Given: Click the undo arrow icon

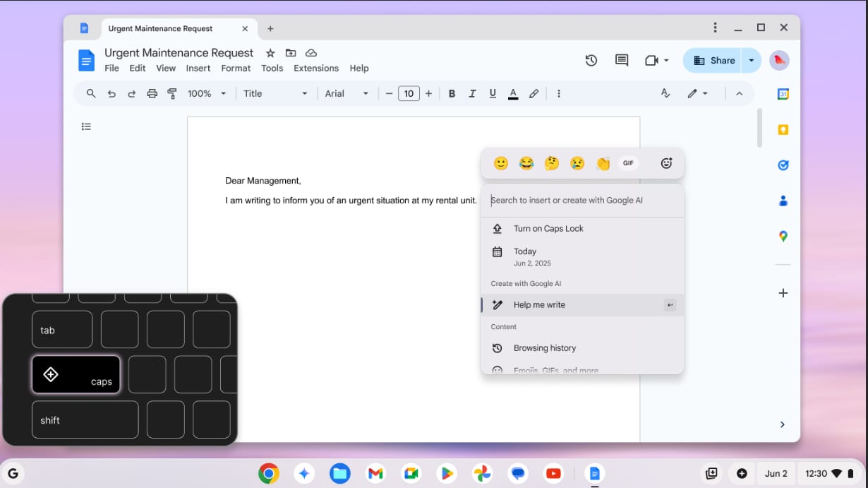Looking at the screenshot, I should 111,94.
